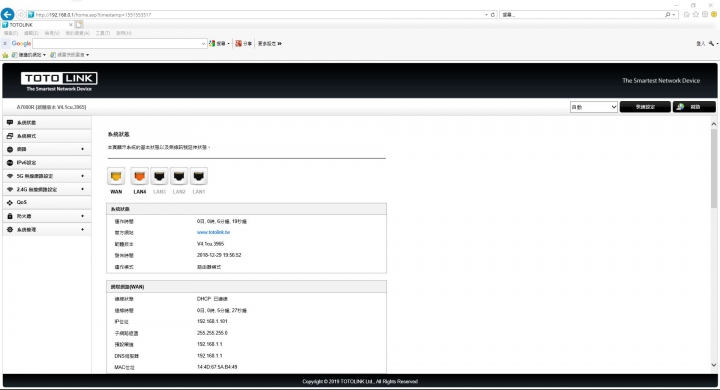Open the System Status sidebar item
The height and width of the screenshot is (390, 720).
pyautogui.click(x=47, y=123)
